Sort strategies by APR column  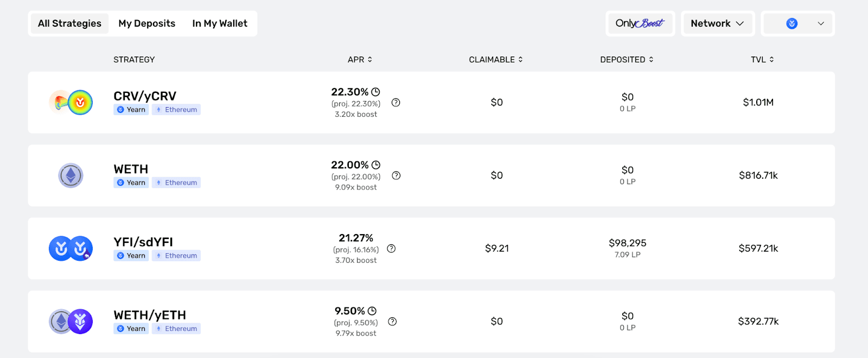pyautogui.click(x=360, y=60)
